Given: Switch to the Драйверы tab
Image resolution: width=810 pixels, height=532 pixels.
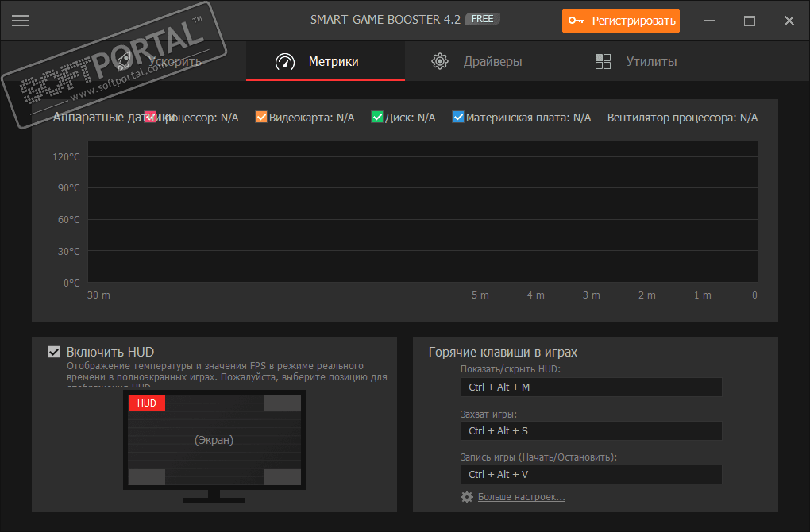Looking at the screenshot, I should pos(476,61).
